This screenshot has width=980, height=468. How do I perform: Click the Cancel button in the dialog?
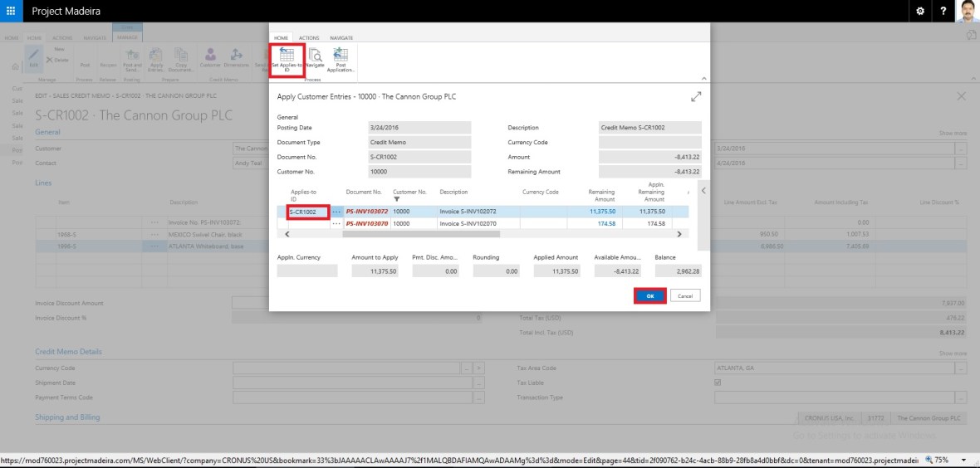point(685,296)
